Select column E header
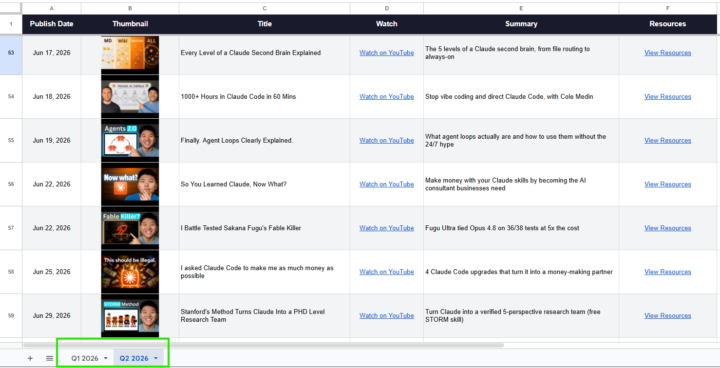This screenshot has width=720, height=368. tap(521, 8)
